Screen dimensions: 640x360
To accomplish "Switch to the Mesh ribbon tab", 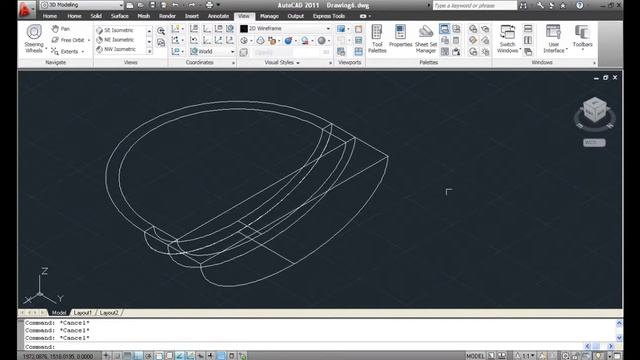I will (x=144, y=16).
